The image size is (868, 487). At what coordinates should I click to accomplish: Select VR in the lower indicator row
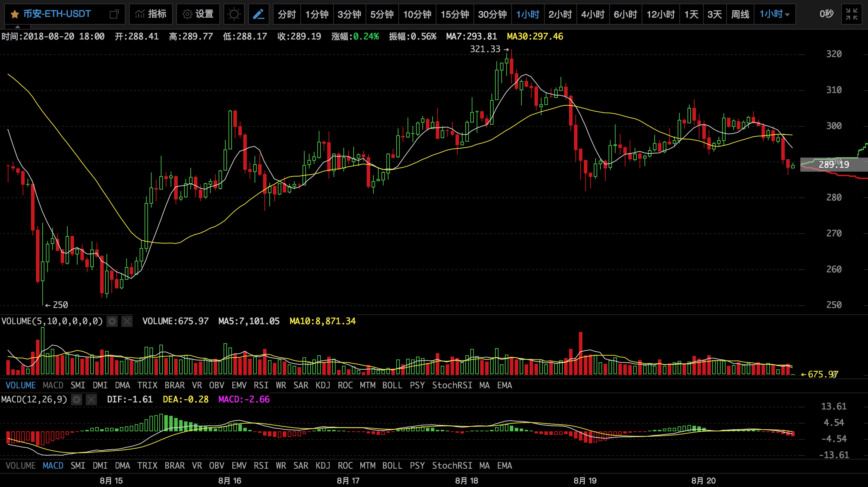[197, 466]
